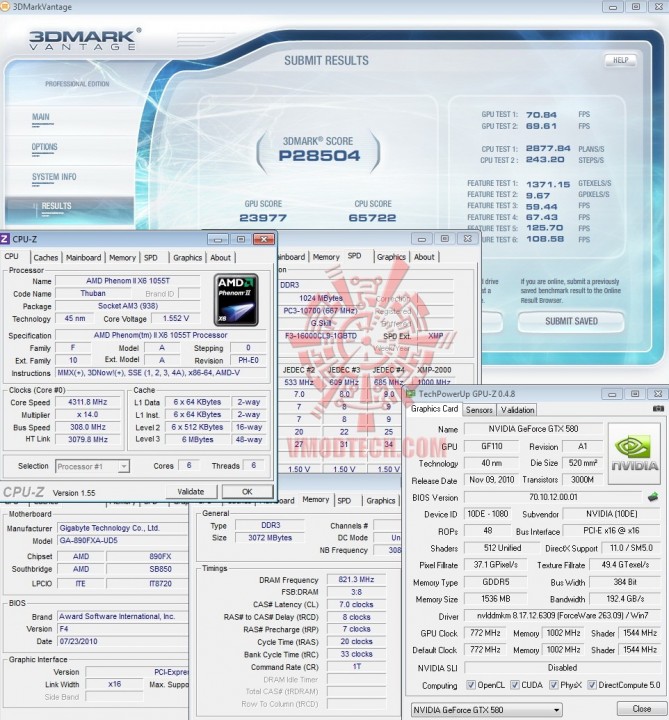Click the HELP button in 3DMark Vantage
This screenshot has height=720, width=669.
620,60
